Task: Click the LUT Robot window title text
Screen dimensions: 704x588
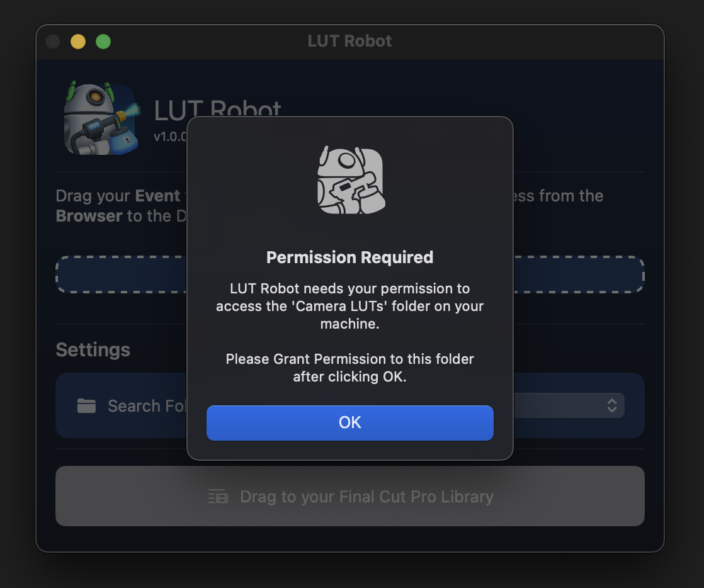Action: click(349, 42)
